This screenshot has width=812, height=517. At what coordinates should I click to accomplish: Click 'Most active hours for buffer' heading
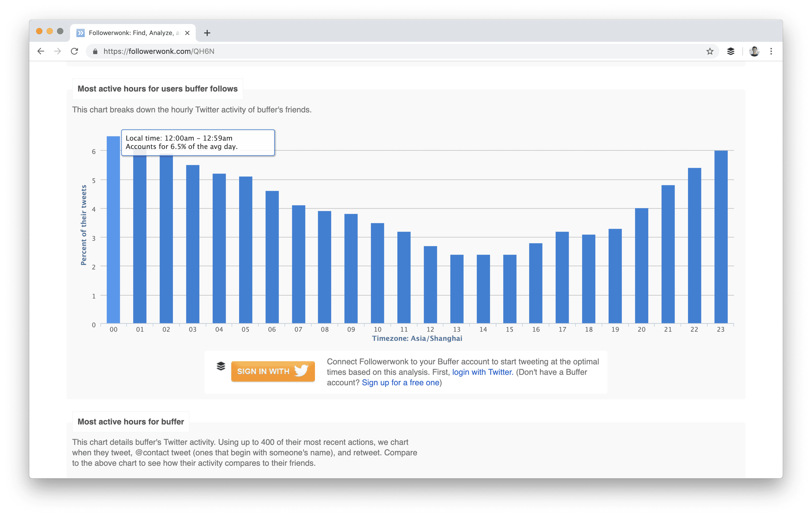click(131, 422)
